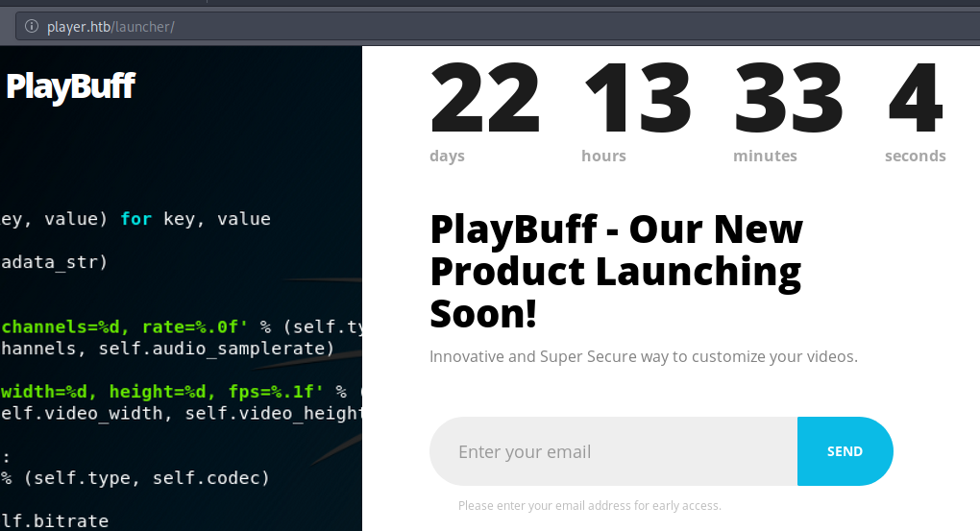Click the 'Innovative and Super Secure' tagline

tap(643, 357)
